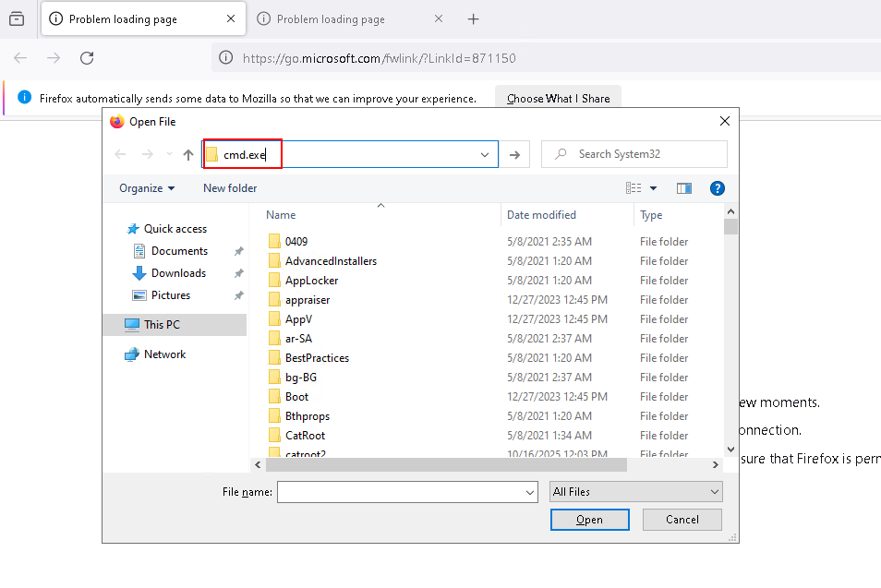
Task: Open recent locations dropdown in dialog
Action: 169,154
